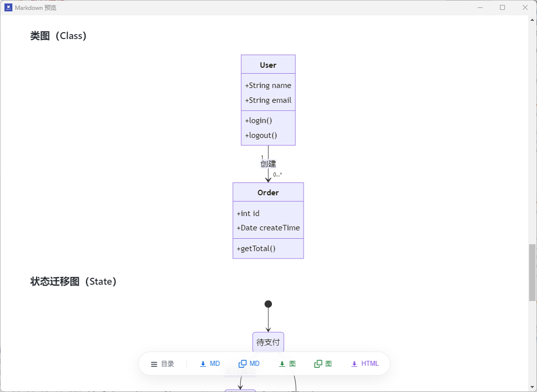Click the black initial state dot
The height and width of the screenshot is (392, 537).
click(268, 304)
